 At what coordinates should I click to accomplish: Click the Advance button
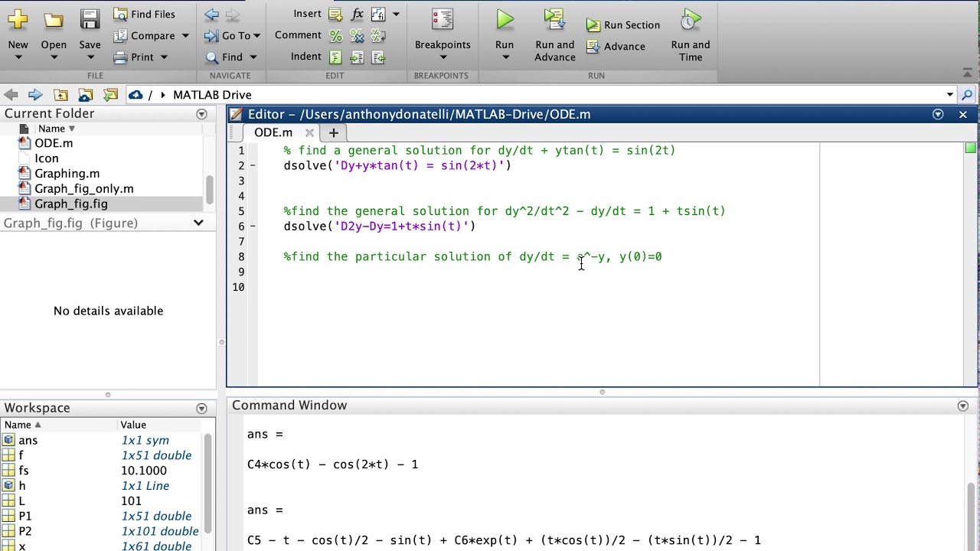(x=616, y=46)
